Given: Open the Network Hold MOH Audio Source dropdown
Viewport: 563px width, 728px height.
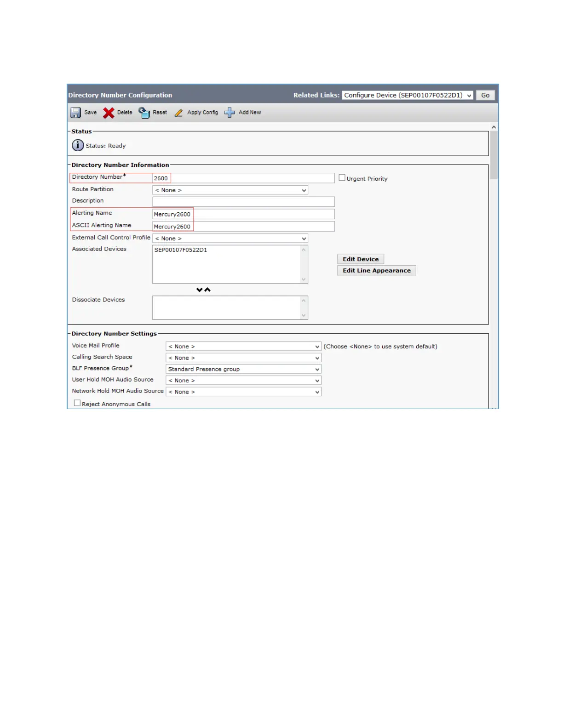Looking at the screenshot, I should pos(243,392).
